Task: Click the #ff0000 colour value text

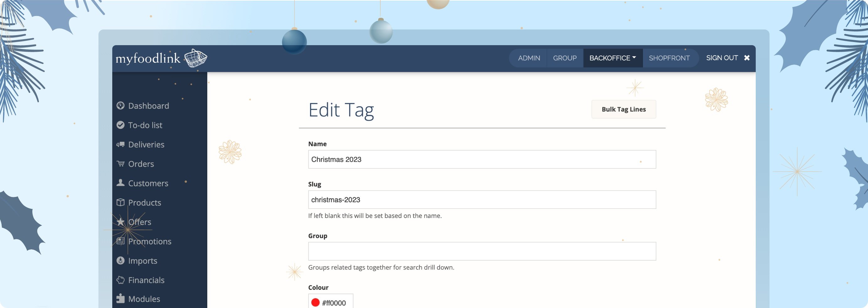Action: pos(334,303)
